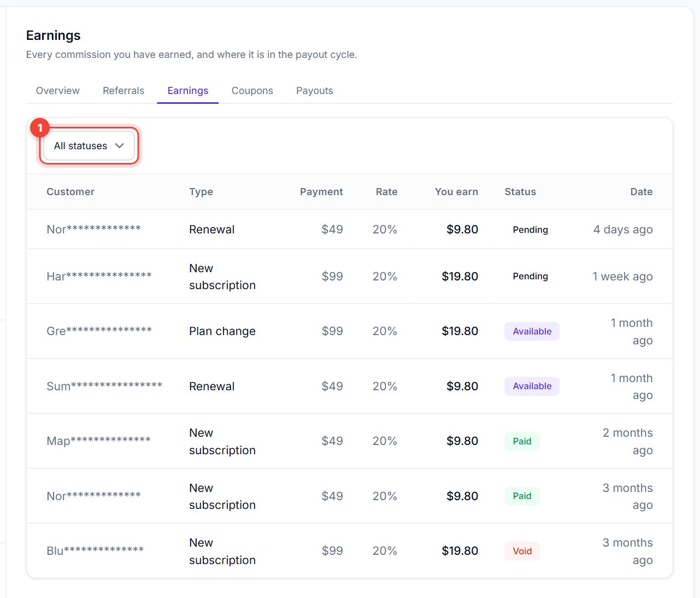Select customer Har*************** in the table
The width and height of the screenshot is (700, 598).
(x=99, y=276)
